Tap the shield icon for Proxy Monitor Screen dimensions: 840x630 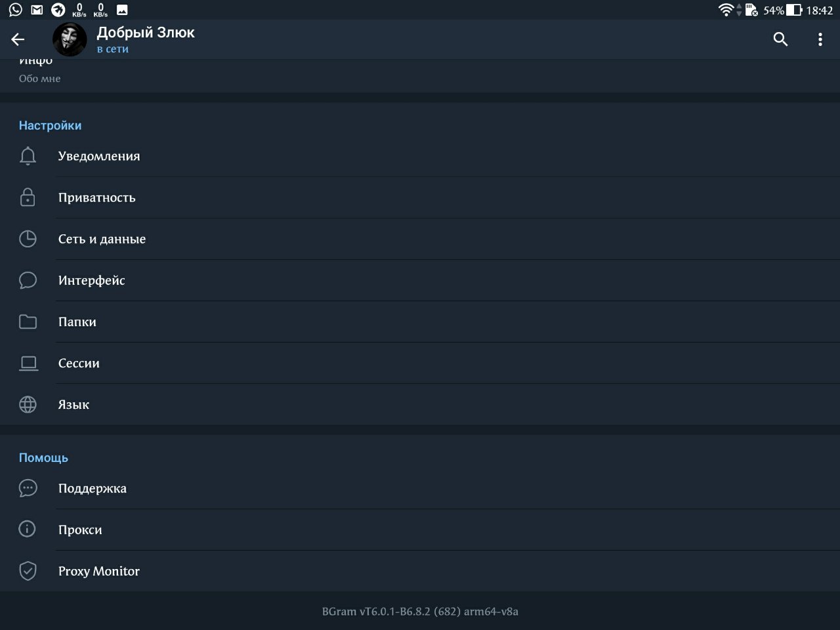(28, 571)
